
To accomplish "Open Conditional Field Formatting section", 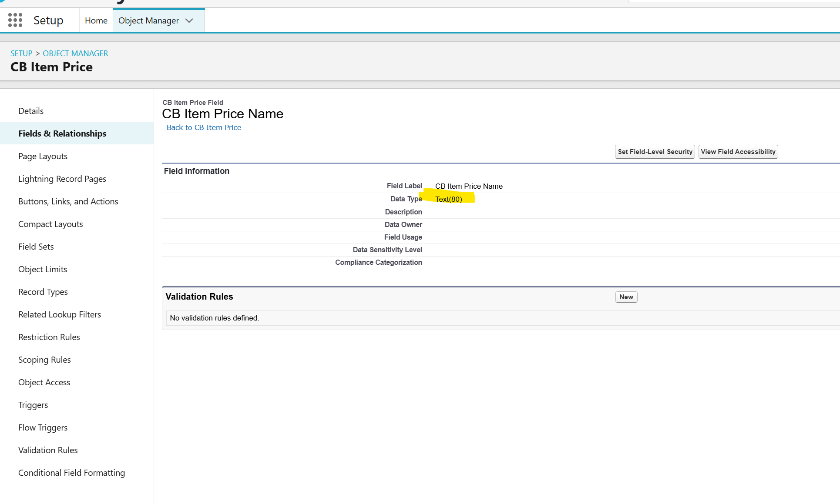I will 71,473.
